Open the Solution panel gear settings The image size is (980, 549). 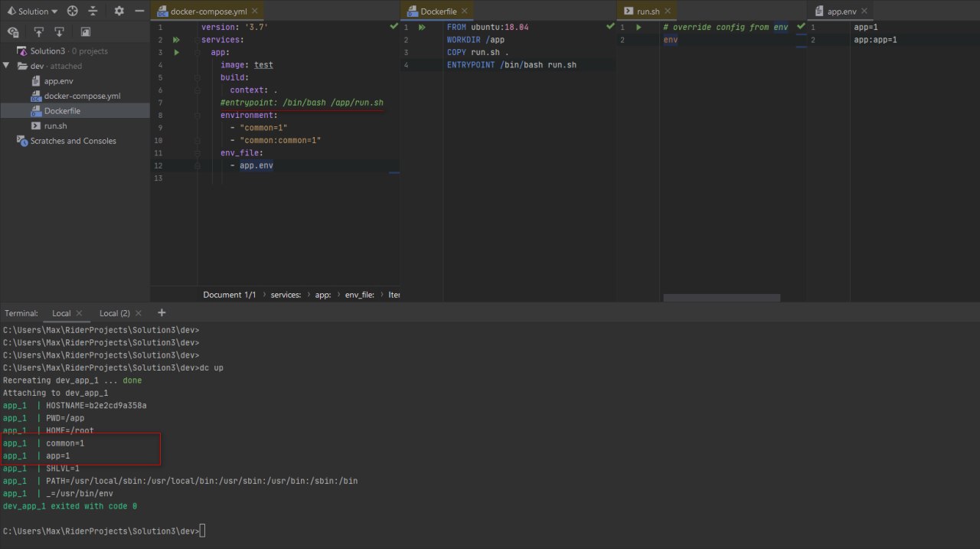(x=119, y=11)
